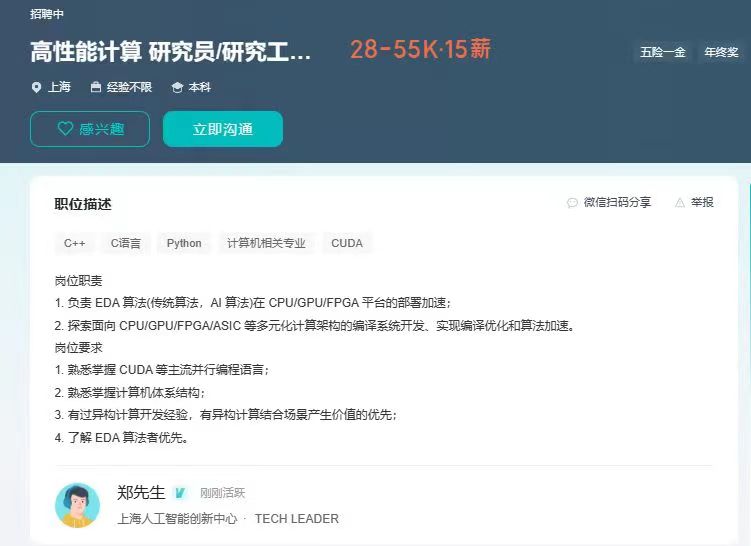
Task: Select the C语言 skill tag
Action: [126, 243]
